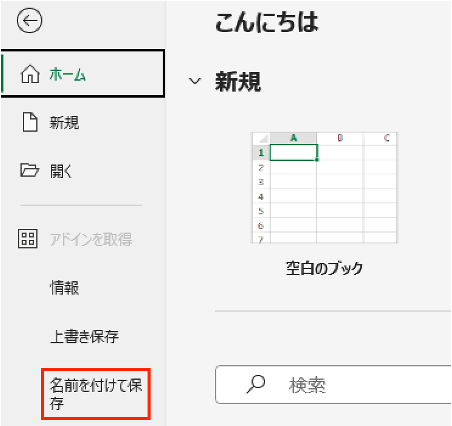
Task: Click the blank workbook thumbnail
Action: (x=324, y=188)
